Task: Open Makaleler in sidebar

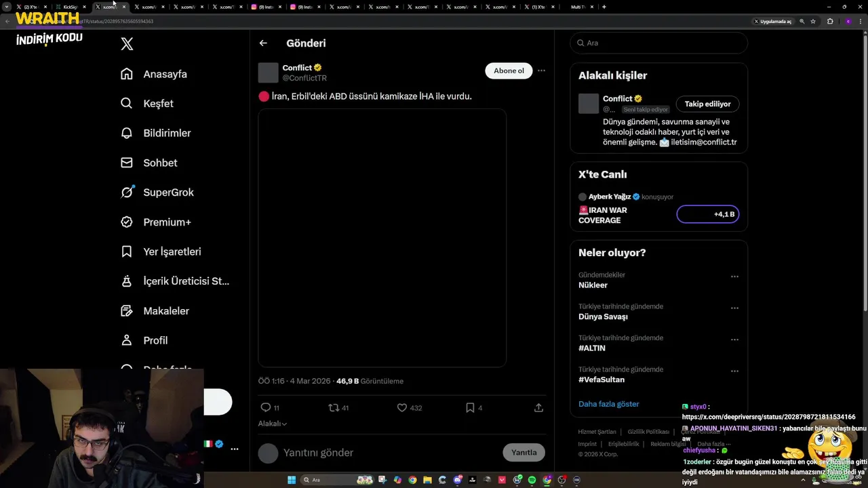Action: coord(155,310)
